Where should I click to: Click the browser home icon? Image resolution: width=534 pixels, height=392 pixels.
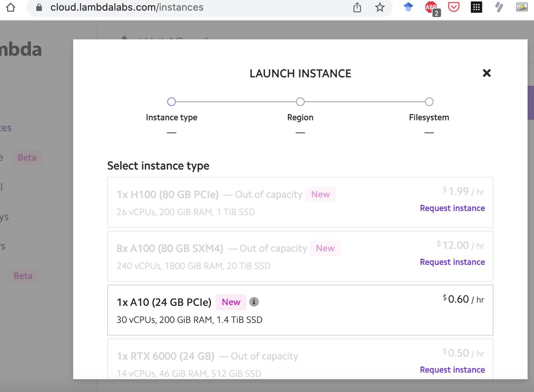point(11,8)
